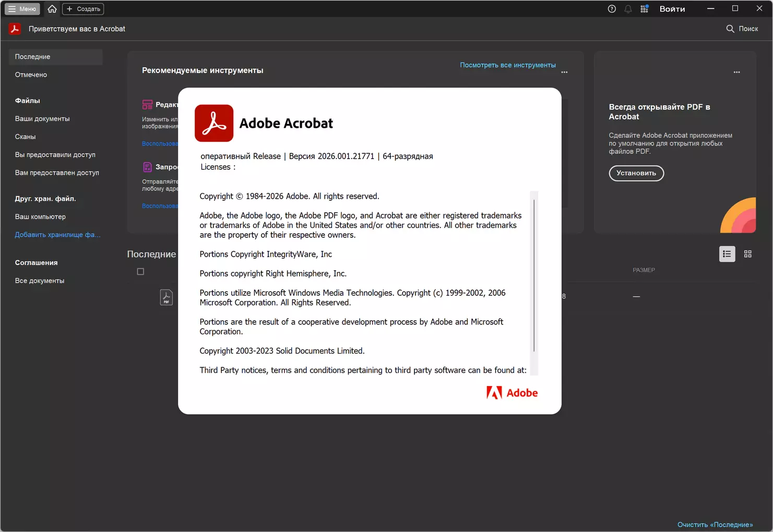The width and height of the screenshot is (773, 532).
Task: Open the apps grid icon
Action: (x=645, y=9)
